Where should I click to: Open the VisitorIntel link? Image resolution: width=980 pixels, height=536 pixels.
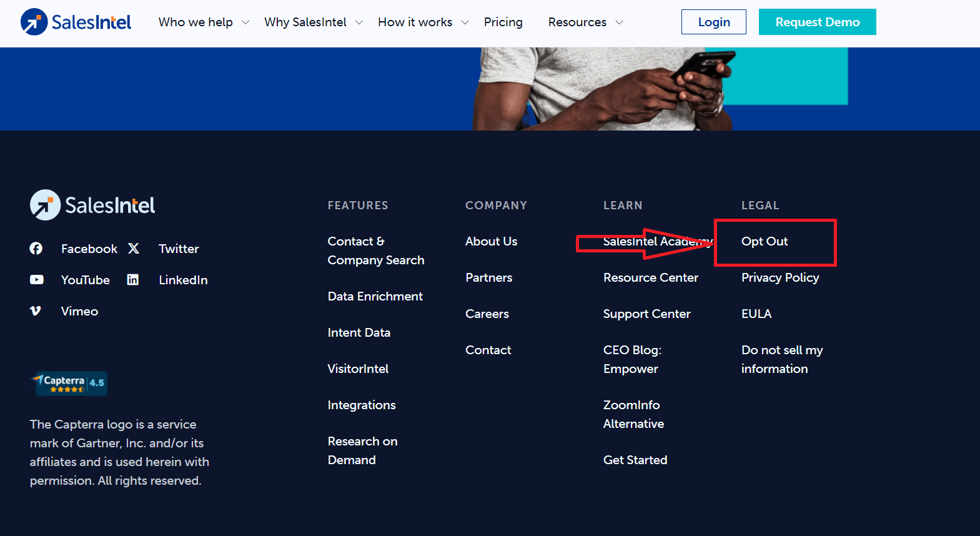tap(358, 369)
